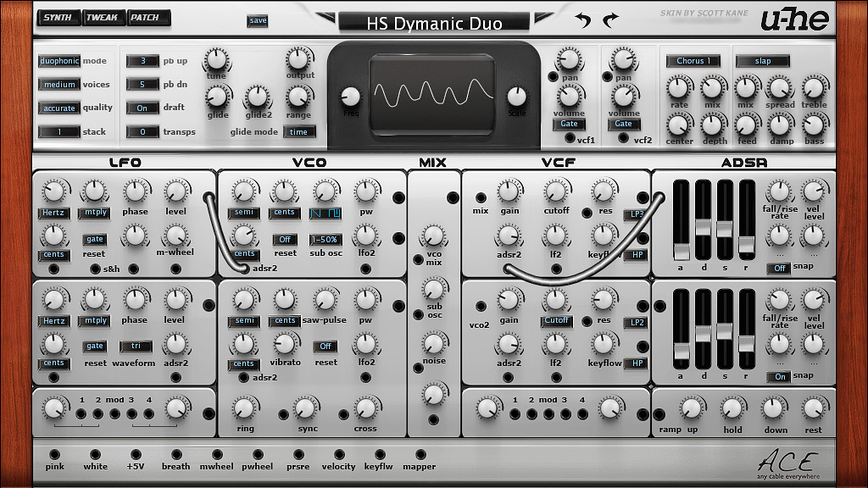
Task: Open the PATCH browser page
Action: coord(147,18)
